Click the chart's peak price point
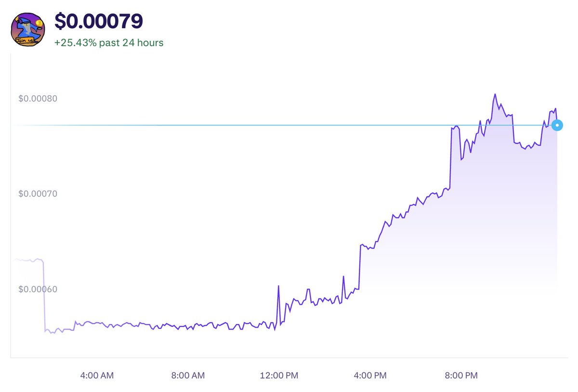This screenshot has width=578, height=392. pyautogui.click(x=494, y=93)
